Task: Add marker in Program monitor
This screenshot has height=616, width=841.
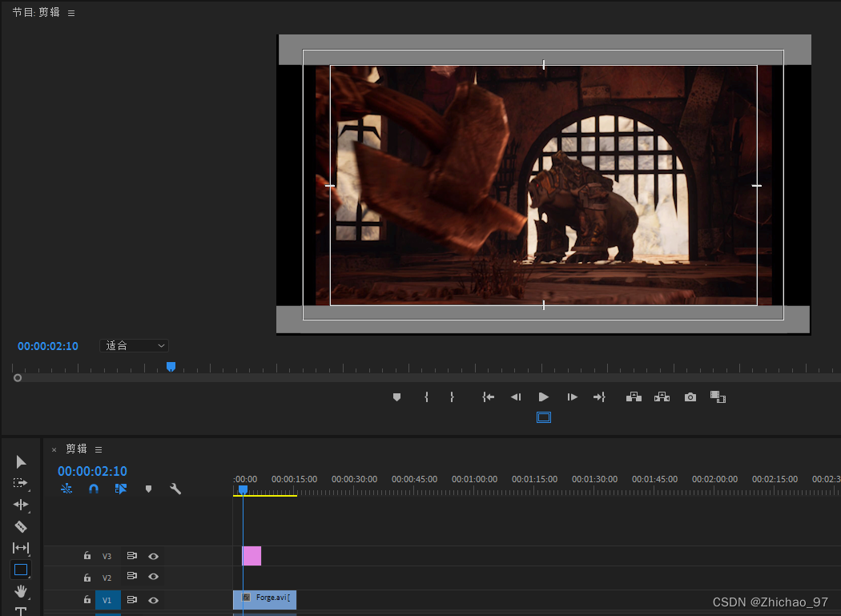Action: (x=397, y=397)
